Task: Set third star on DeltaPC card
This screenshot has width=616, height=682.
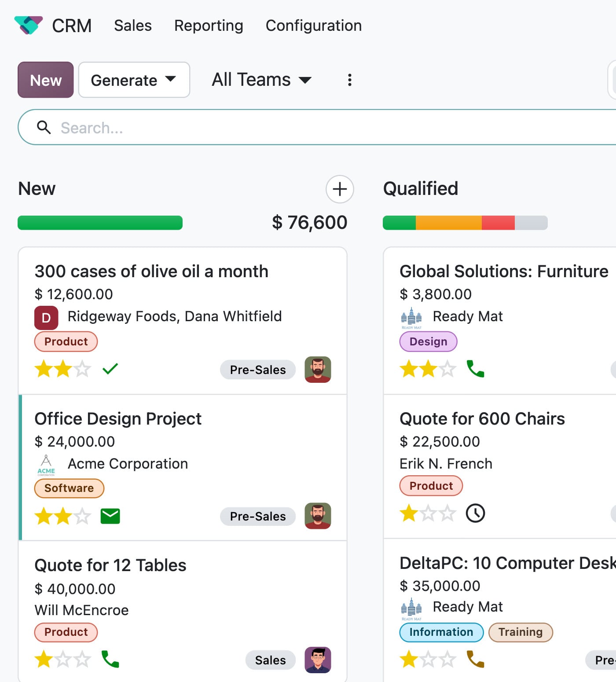Action: (x=447, y=659)
